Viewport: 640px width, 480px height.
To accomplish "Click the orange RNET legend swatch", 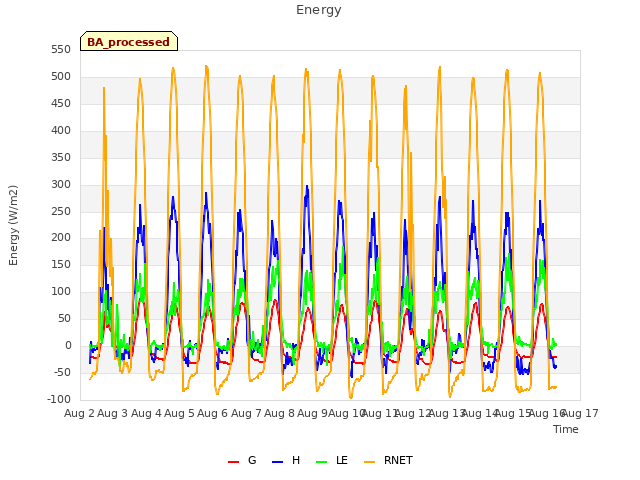I will tap(369, 462).
